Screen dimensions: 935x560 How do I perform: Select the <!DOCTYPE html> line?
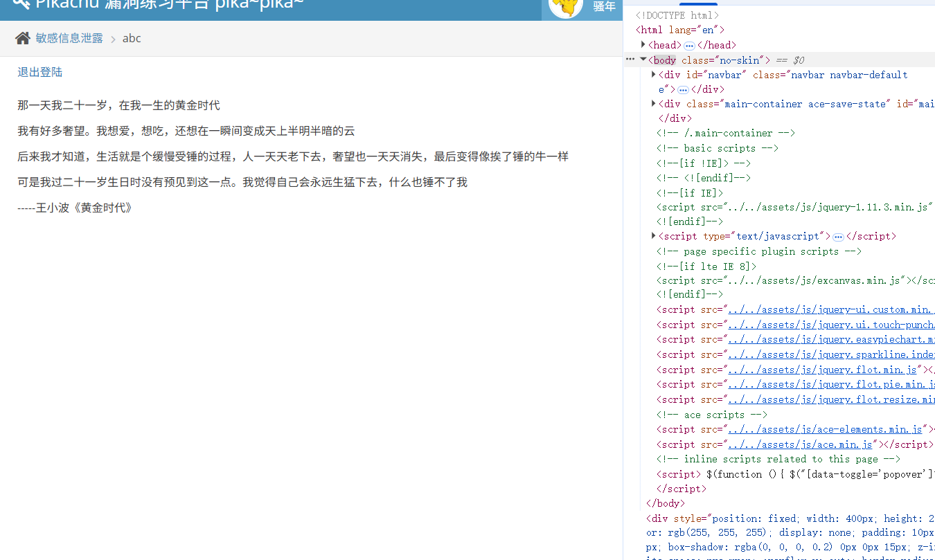[x=677, y=15]
